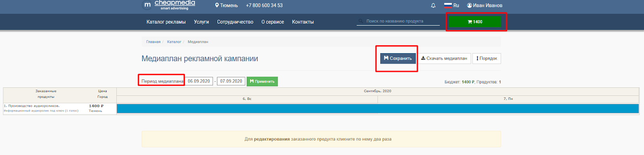
Task: Edit end date 07.09.2020 field
Action: (x=231, y=81)
